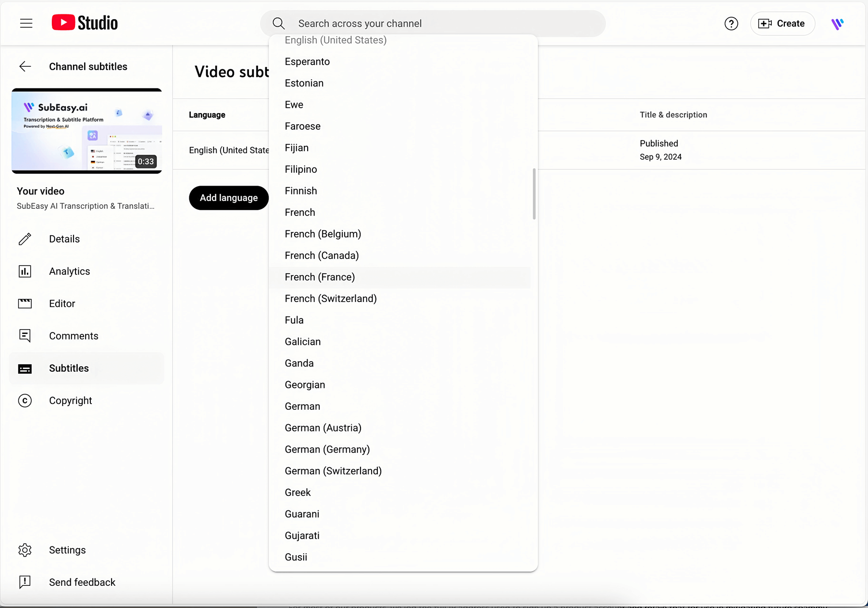
Task: Select Filipino from the language list
Action: [400, 169]
